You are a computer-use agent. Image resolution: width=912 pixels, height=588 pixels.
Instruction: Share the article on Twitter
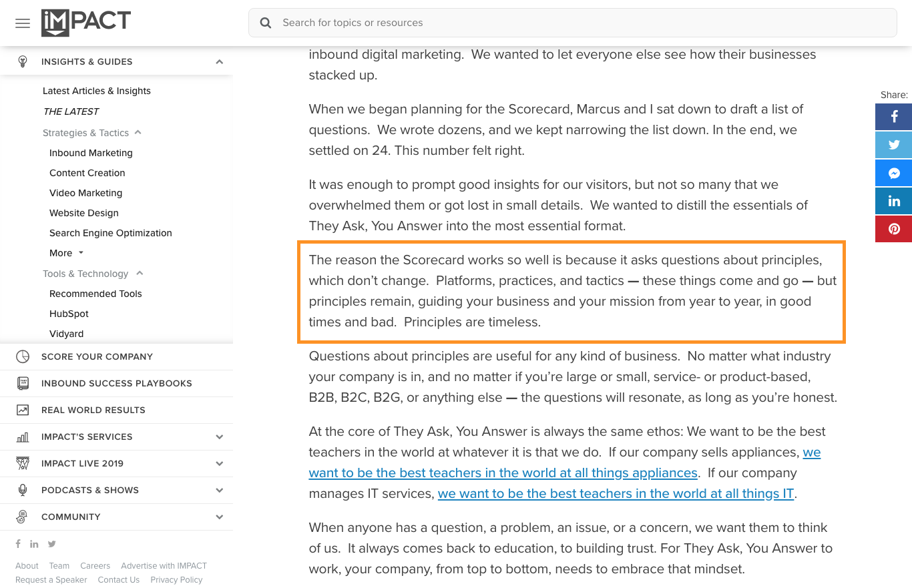(894, 145)
